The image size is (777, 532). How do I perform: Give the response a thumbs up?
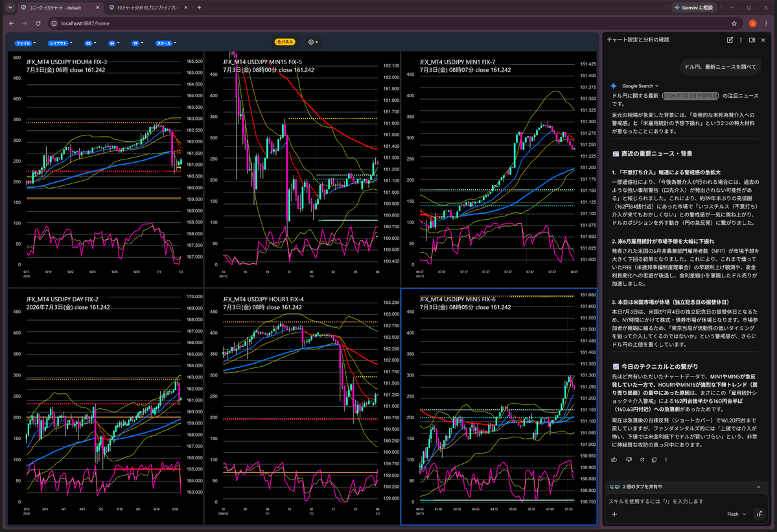tap(614, 459)
